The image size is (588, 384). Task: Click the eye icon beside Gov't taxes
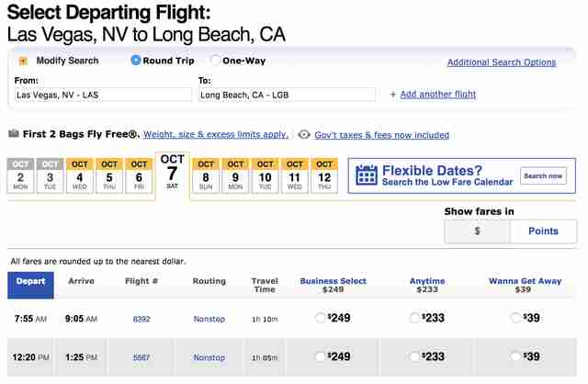[x=304, y=135]
